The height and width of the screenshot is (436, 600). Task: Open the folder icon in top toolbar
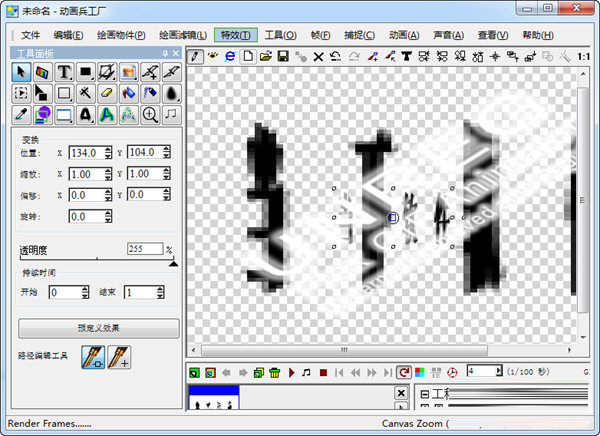(265, 56)
